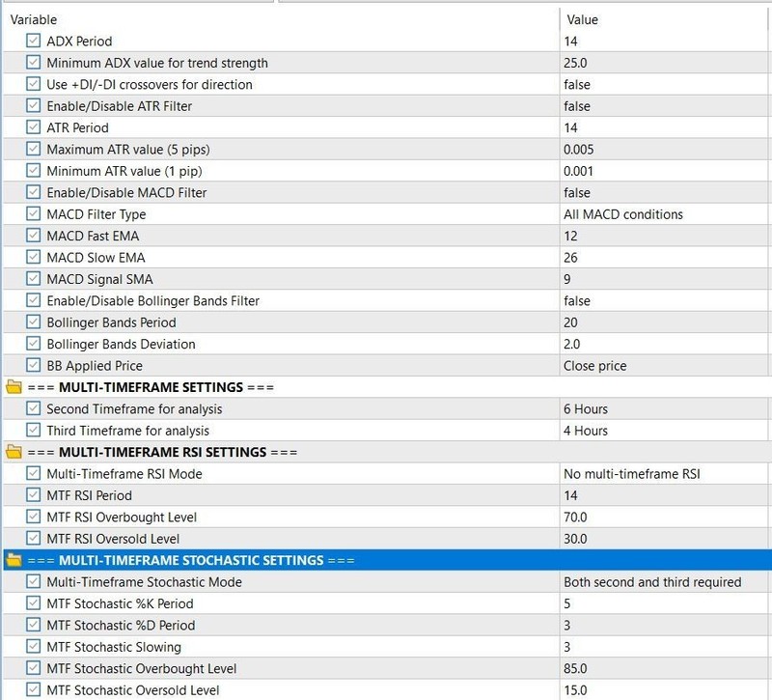Image resolution: width=772 pixels, height=700 pixels.
Task: Edit MTF Stochastic Overbought Level value 85.0
Action: pos(665,668)
